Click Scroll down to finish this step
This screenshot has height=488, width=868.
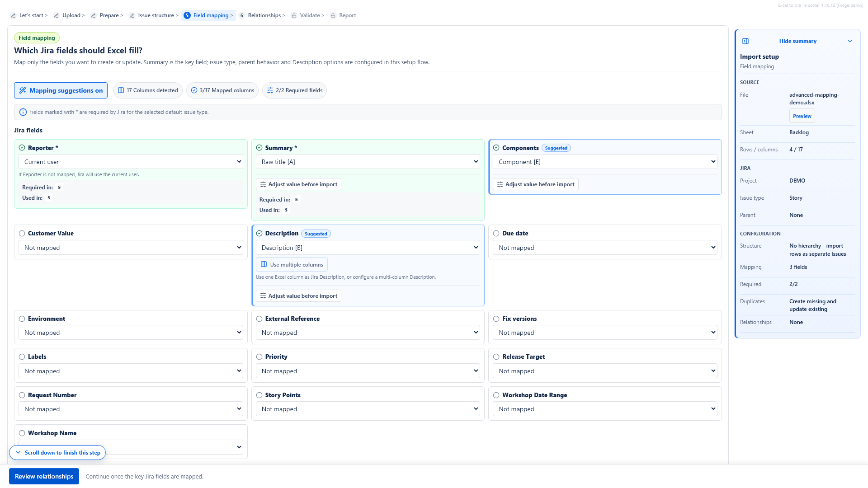click(x=57, y=452)
